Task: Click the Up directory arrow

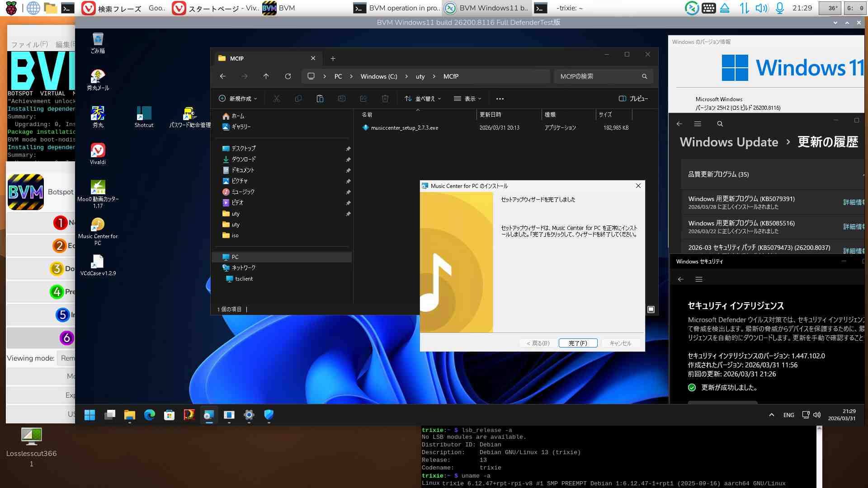Action: click(266, 76)
